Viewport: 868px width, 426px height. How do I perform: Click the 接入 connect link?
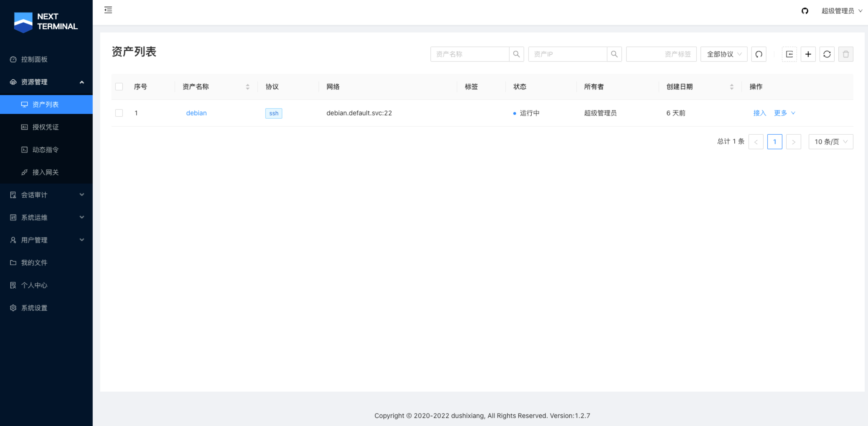click(x=760, y=113)
